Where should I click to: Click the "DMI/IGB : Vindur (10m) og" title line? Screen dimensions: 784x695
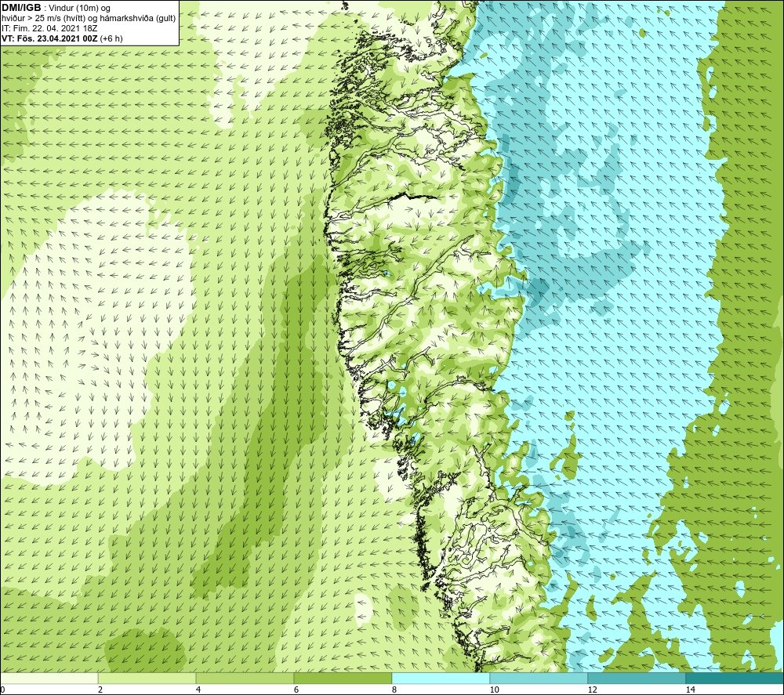56,8
